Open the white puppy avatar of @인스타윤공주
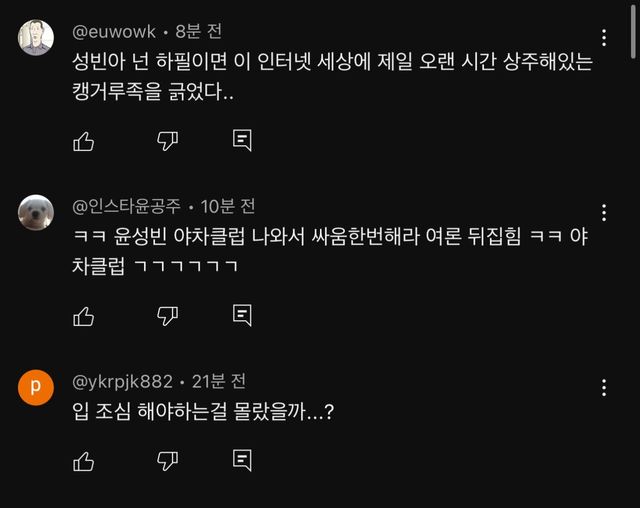The width and height of the screenshot is (640, 508). (36, 212)
